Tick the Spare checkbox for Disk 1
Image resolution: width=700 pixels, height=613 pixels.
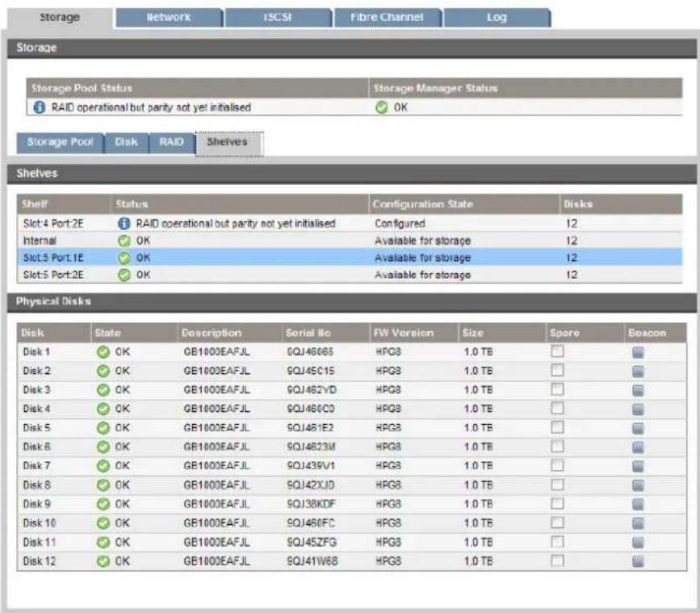point(557,351)
